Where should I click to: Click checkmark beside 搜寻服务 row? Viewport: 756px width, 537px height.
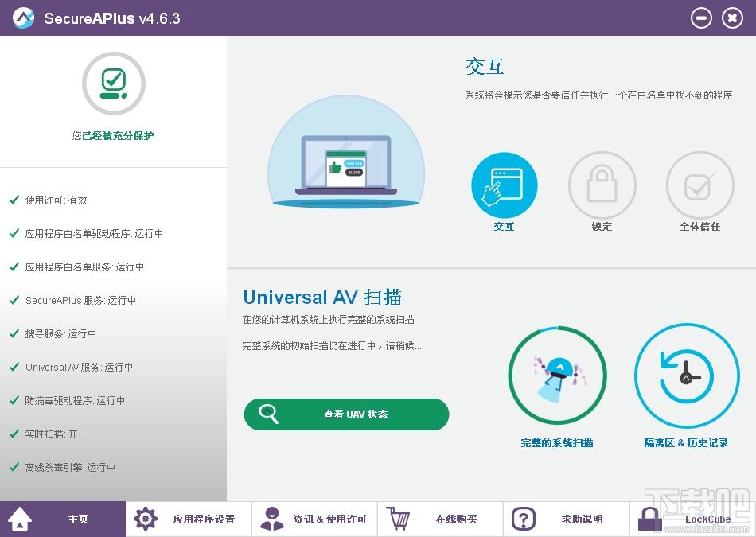pyautogui.click(x=14, y=333)
